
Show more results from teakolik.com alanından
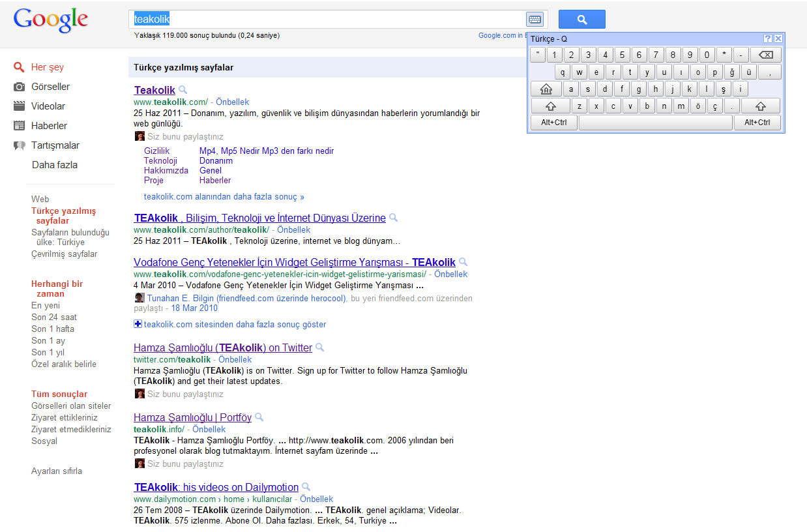224,196
